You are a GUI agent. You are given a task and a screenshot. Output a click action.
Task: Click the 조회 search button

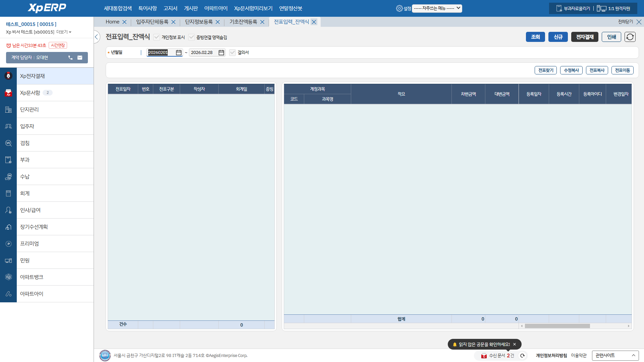[x=535, y=37]
